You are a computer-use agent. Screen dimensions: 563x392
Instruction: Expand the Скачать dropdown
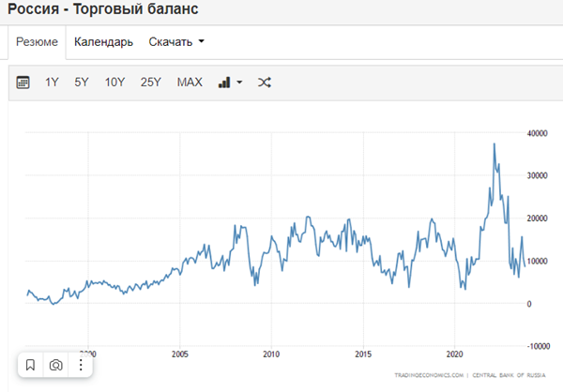(x=176, y=42)
